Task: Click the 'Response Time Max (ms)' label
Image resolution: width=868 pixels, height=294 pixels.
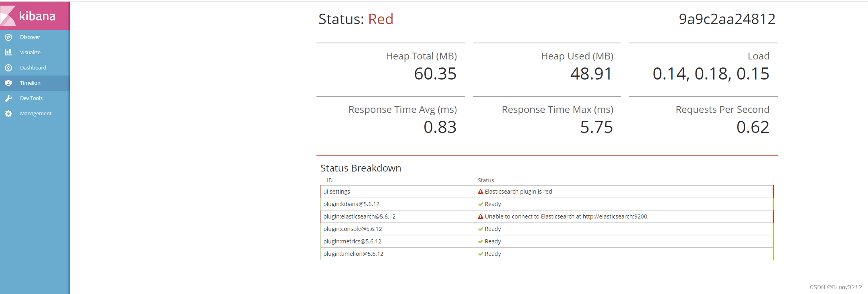Action: point(558,110)
